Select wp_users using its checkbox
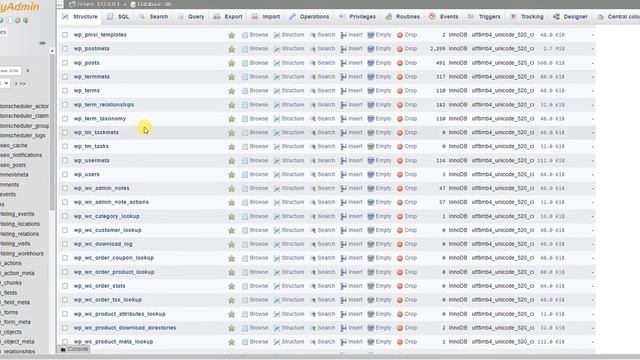640x360 pixels. 65,174
